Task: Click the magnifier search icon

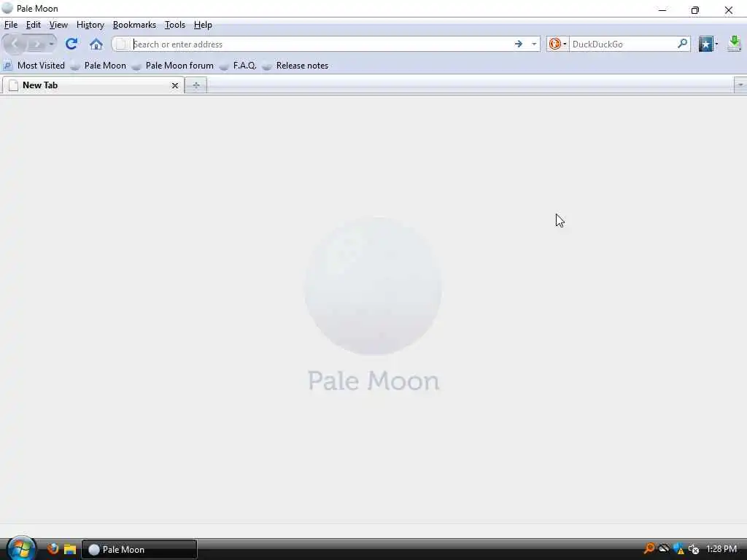Action: [x=683, y=44]
